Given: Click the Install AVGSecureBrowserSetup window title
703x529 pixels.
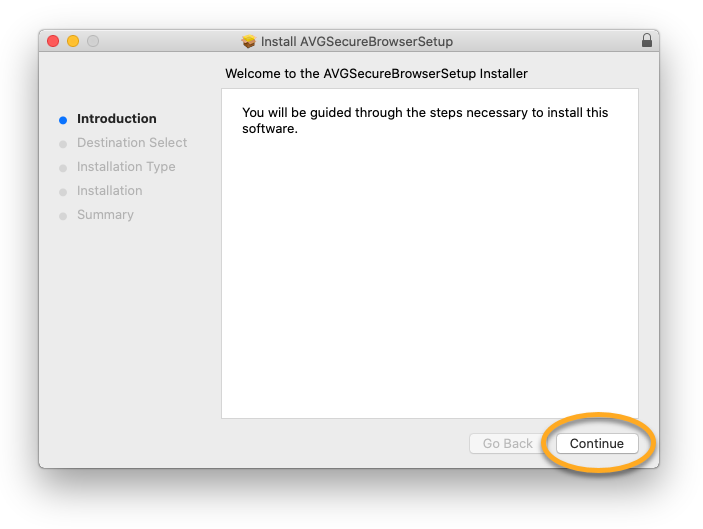Looking at the screenshot, I should coord(357,42).
